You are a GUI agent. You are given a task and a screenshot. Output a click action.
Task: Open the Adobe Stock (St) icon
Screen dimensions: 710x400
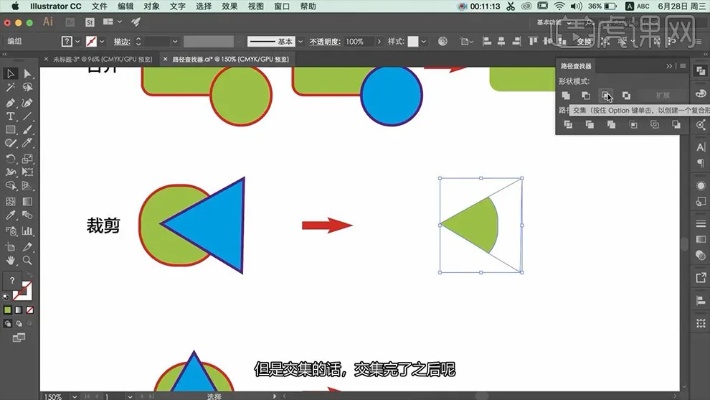point(90,22)
